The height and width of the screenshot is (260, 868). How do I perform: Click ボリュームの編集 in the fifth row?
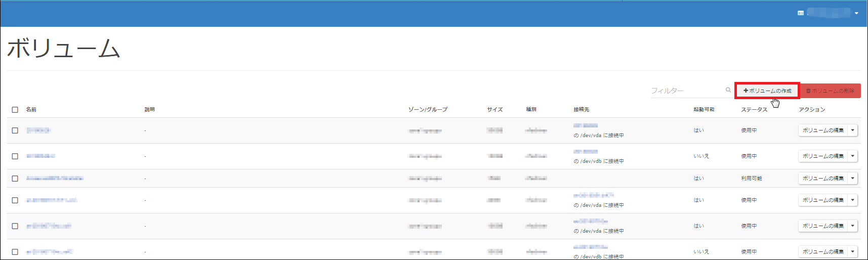(x=823, y=226)
